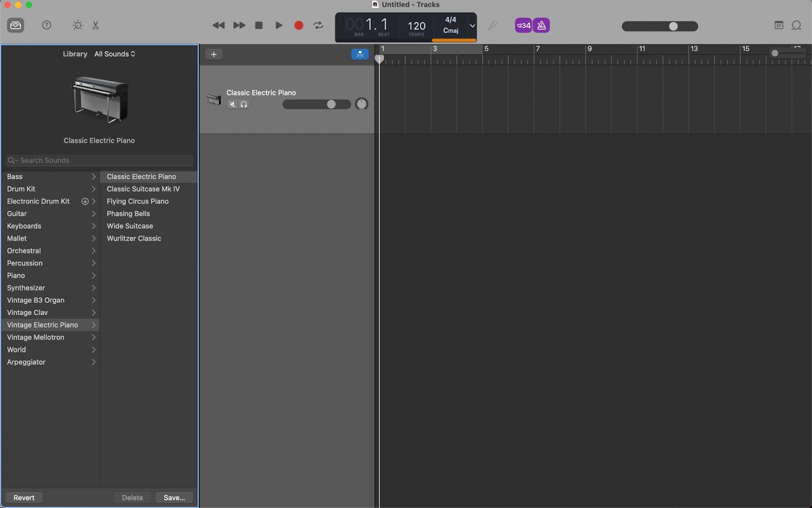
Task: Click inside the Search Sounds field
Action: [99, 160]
